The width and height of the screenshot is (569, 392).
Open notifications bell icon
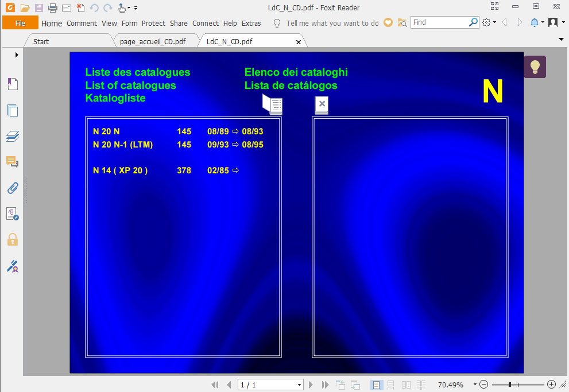tap(534, 22)
